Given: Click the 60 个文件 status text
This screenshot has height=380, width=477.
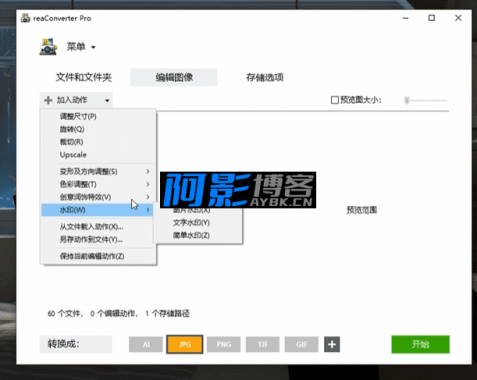Looking at the screenshot, I should tap(65, 313).
